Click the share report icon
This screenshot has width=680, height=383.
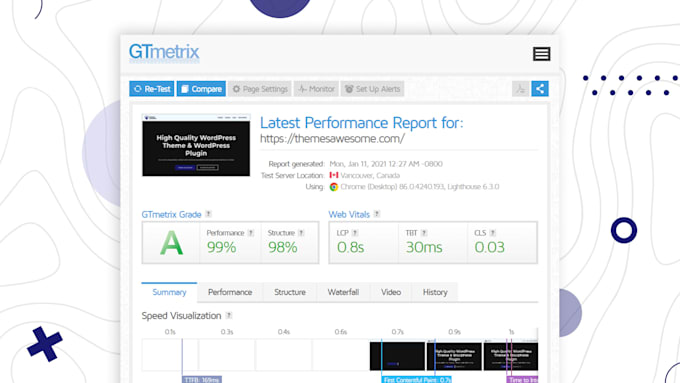tap(540, 89)
